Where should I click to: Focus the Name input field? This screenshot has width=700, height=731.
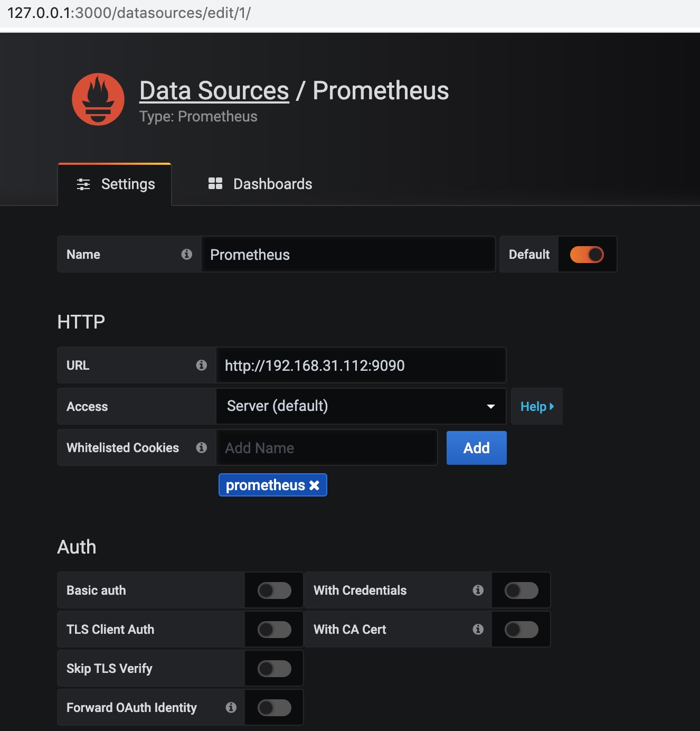pos(348,255)
